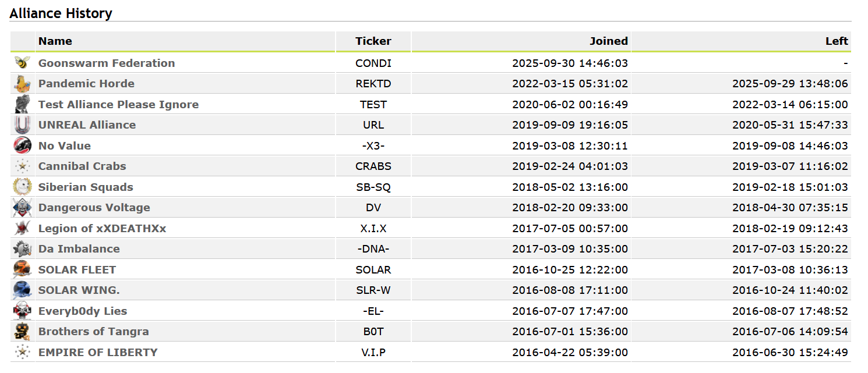
Task: Visit the Da Imbalance alliance link
Action: [79, 249]
